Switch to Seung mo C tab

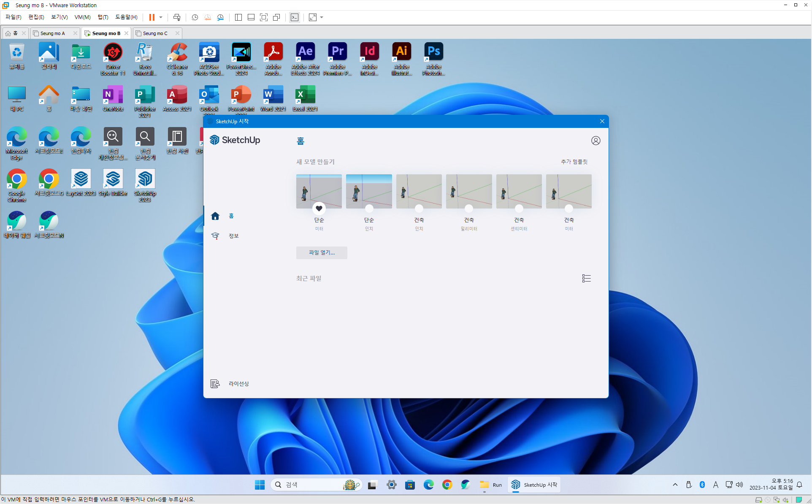[155, 33]
